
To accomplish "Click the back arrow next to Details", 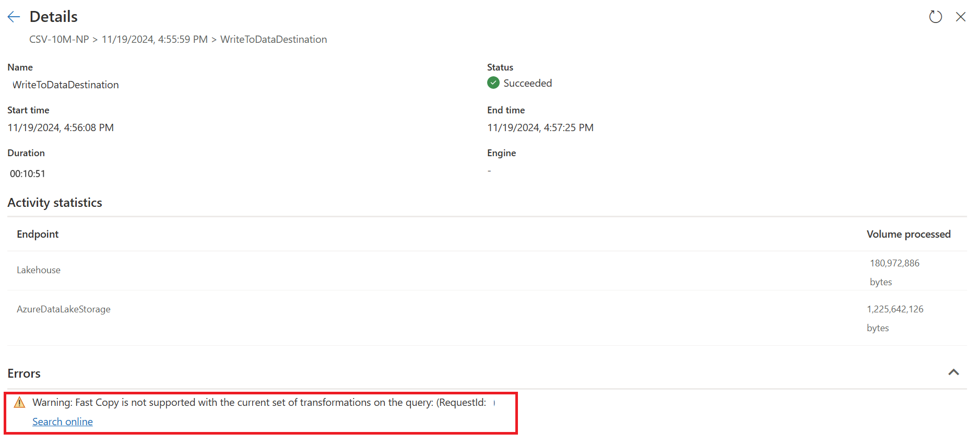I will pyautogui.click(x=14, y=17).
